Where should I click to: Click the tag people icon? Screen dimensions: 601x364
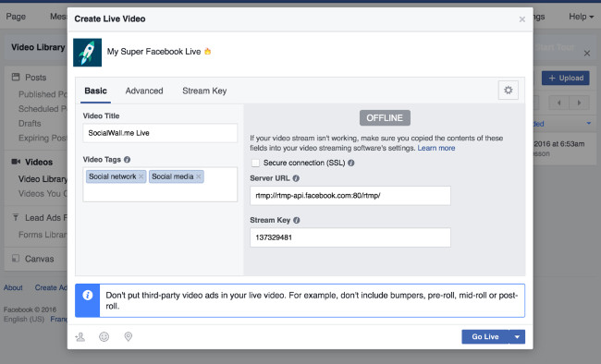[x=80, y=337]
